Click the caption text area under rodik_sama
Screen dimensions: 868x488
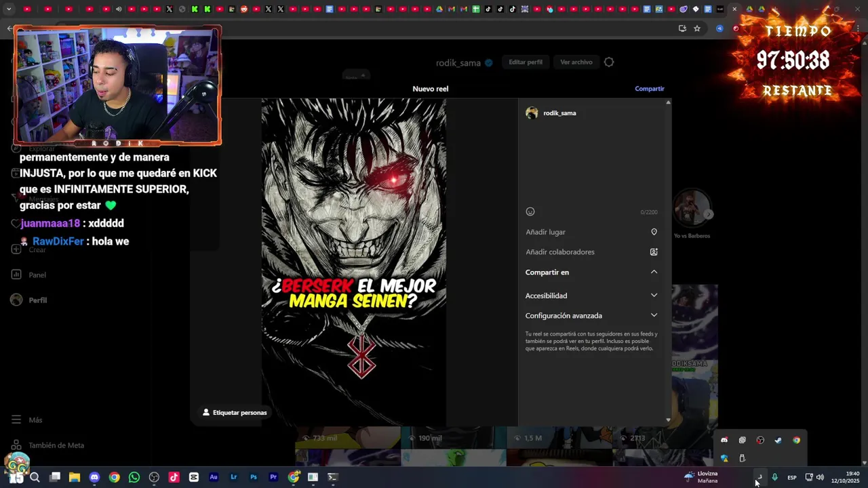click(591, 163)
